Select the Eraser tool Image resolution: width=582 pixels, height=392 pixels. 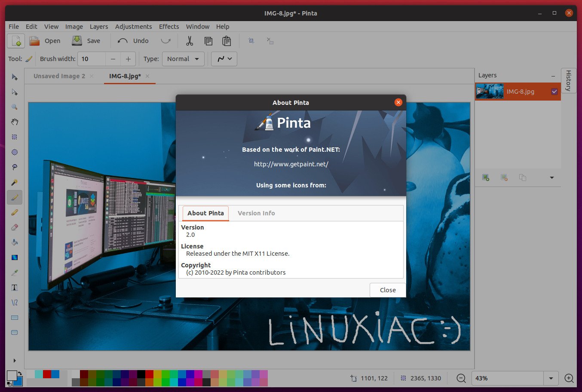tap(15, 227)
